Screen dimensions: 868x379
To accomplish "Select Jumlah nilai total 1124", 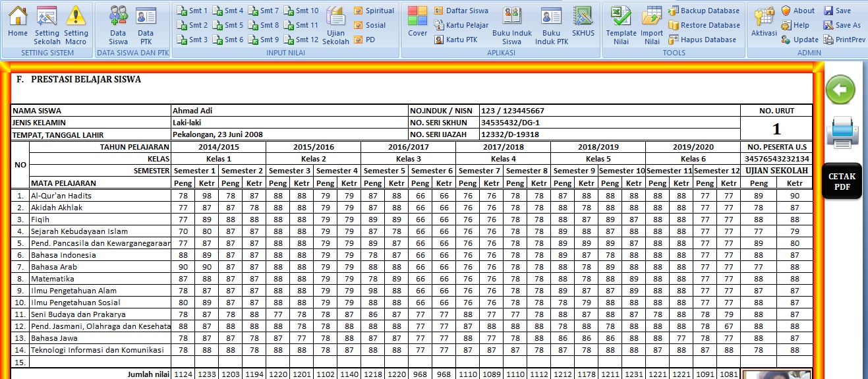I will [183, 374].
